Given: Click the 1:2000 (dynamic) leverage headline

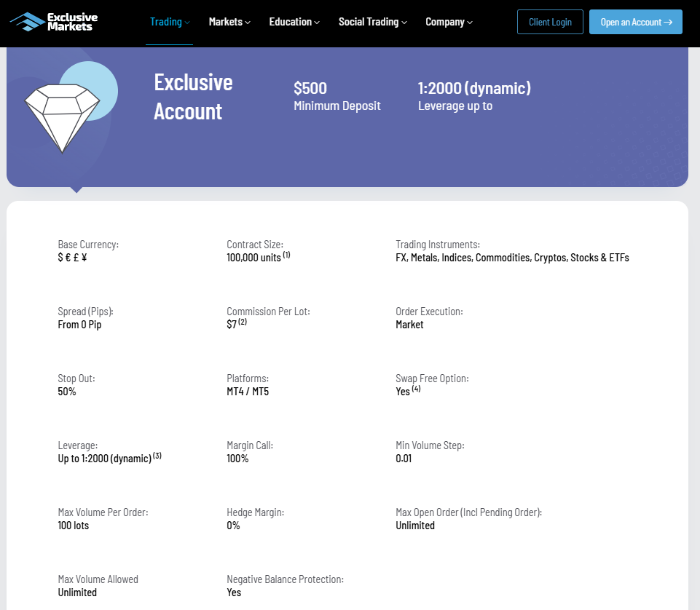Looking at the screenshot, I should click(474, 88).
